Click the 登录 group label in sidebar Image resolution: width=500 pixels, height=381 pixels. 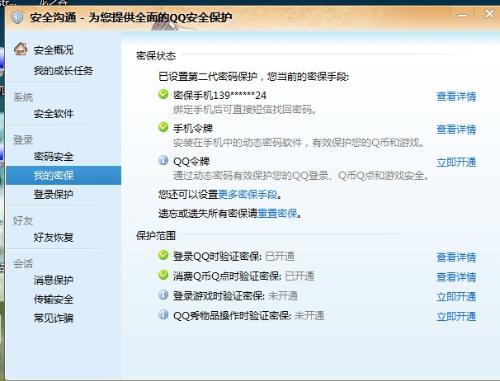click(x=23, y=140)
